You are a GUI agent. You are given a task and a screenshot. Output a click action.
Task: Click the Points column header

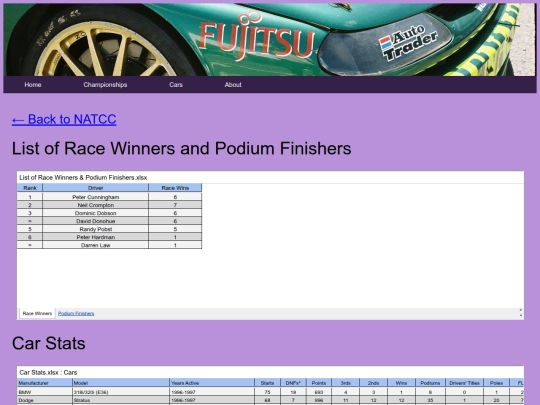(x=319, y=383)
